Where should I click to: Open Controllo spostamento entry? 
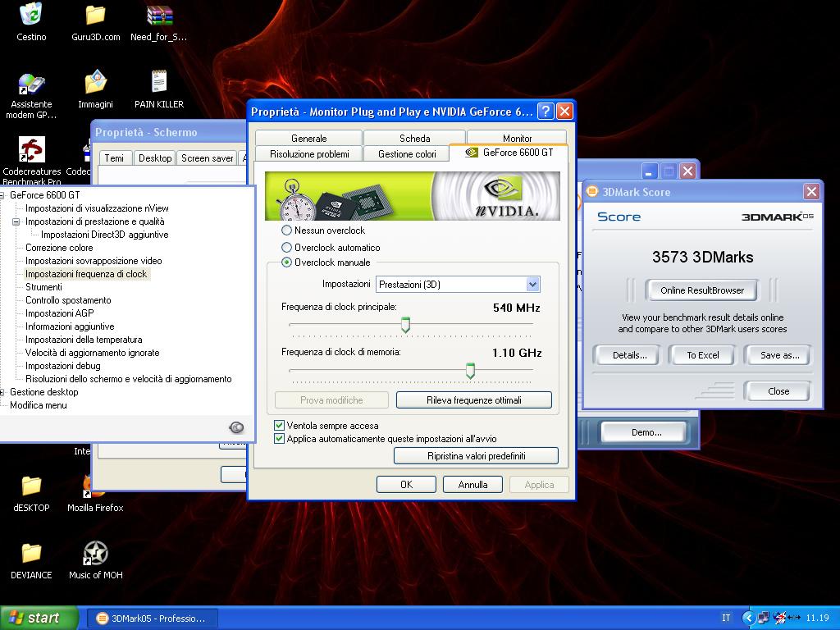[x=69, y=300]
